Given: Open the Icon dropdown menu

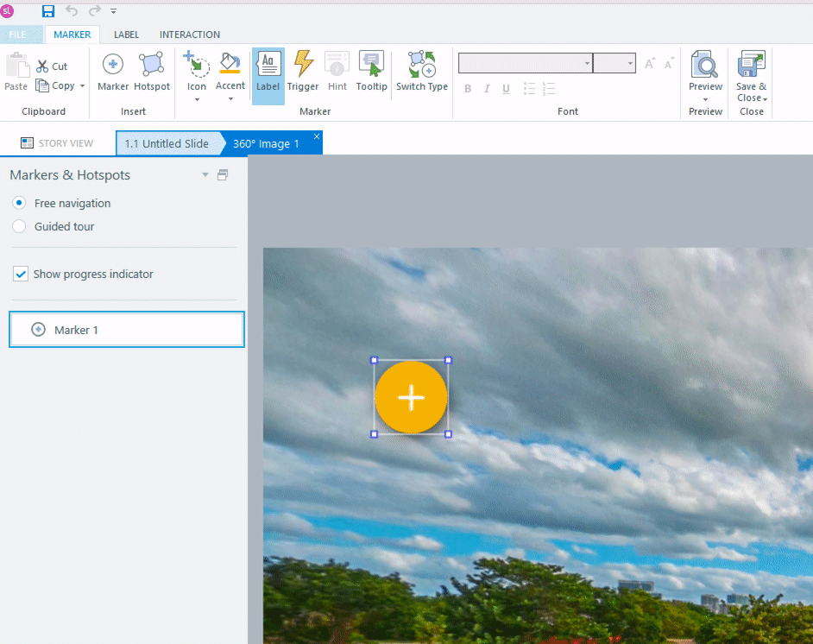Looking at the screenshot, I should pos(197,98).
